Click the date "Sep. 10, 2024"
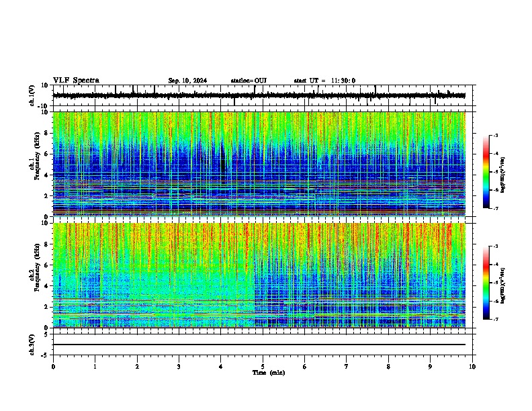 click(x=187, y=81)
